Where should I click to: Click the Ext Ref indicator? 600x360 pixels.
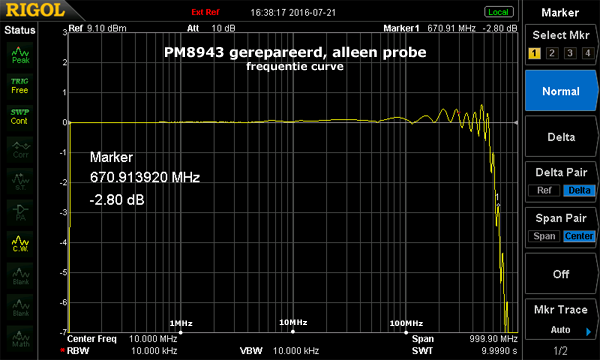pos(205,12)
